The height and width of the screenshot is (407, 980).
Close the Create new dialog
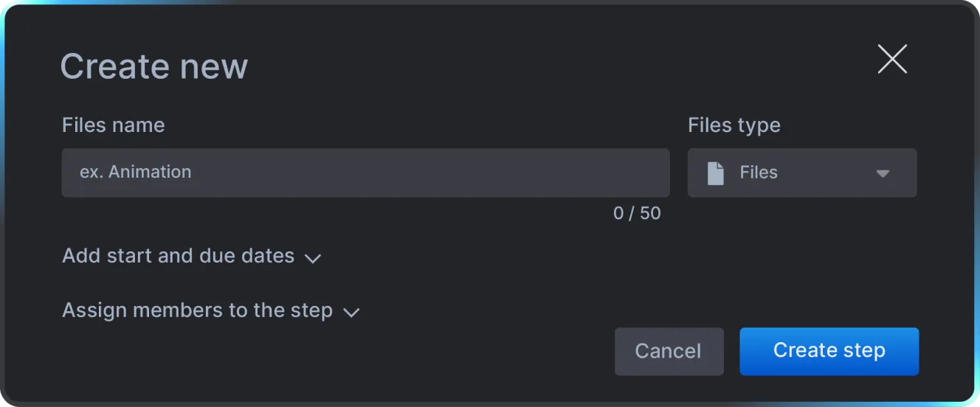(x=892, y=60)
